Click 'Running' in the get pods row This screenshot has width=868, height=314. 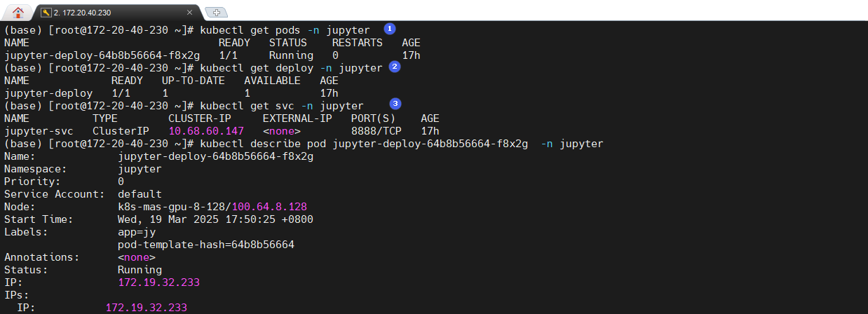click(x=291, y=55)
